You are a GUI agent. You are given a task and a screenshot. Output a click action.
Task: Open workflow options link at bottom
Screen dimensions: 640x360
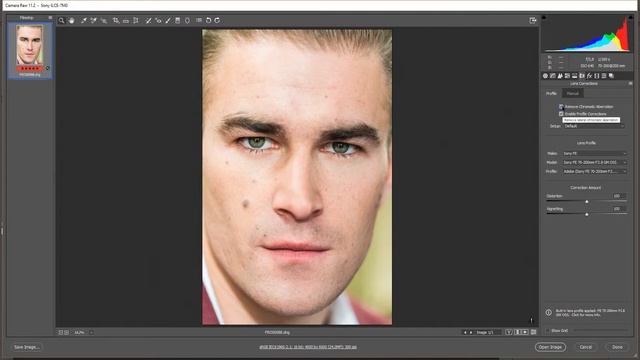click(308, 347)
